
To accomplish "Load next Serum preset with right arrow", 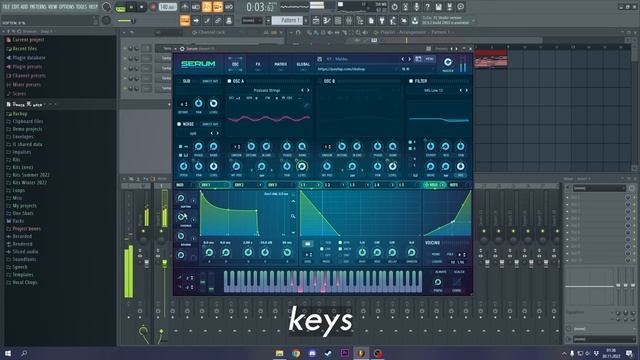I will click(x=409, y=59).
